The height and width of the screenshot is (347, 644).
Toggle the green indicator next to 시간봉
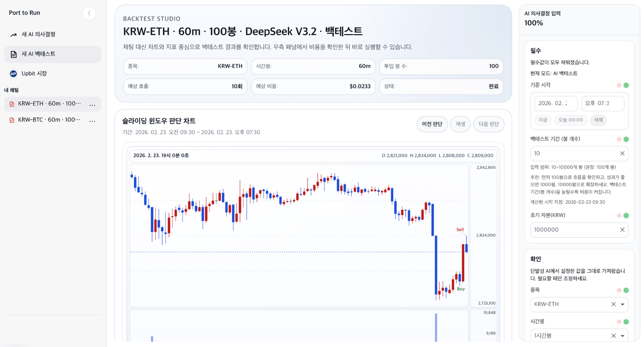627,321
